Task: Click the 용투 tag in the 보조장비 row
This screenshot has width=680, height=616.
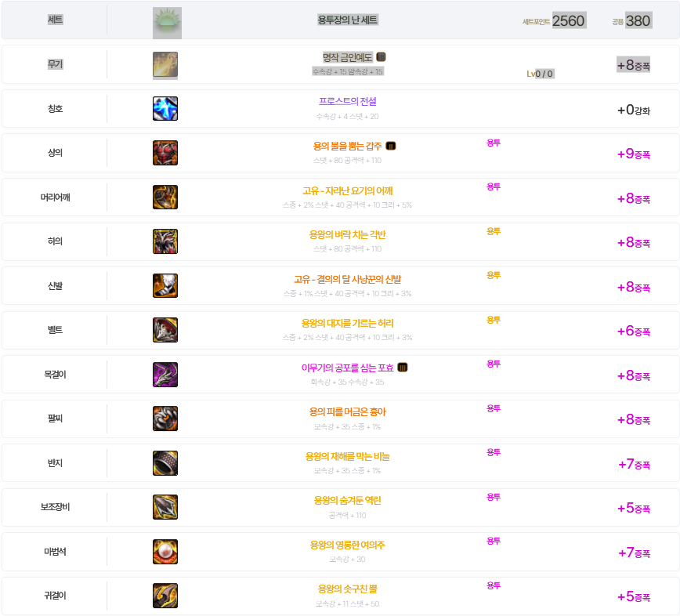Action: point(494,497)
